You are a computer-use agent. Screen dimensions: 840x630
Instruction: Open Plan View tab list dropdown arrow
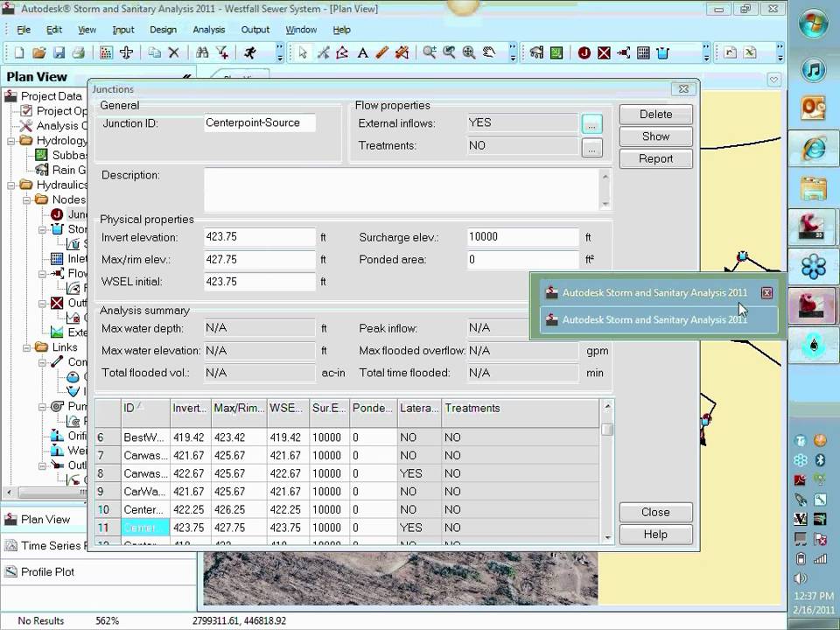click(773, 80)
